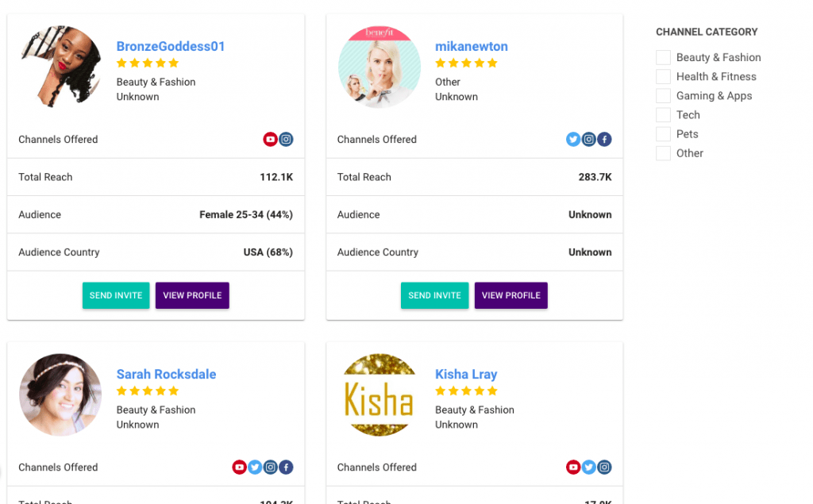
Task: Open the Kisha Lray name link
Action: click(465, 375)
